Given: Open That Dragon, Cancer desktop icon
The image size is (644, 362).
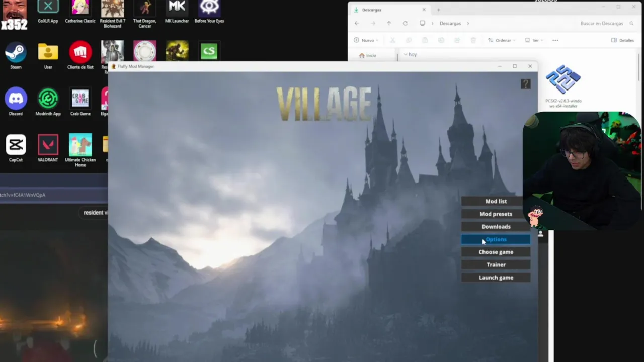Looking at the screenshot, I should (x=144, y=14).
